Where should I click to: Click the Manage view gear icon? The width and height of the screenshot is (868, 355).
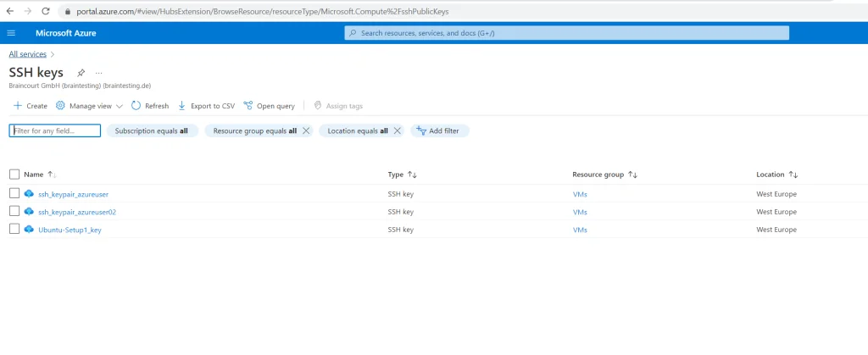(60, 106)
